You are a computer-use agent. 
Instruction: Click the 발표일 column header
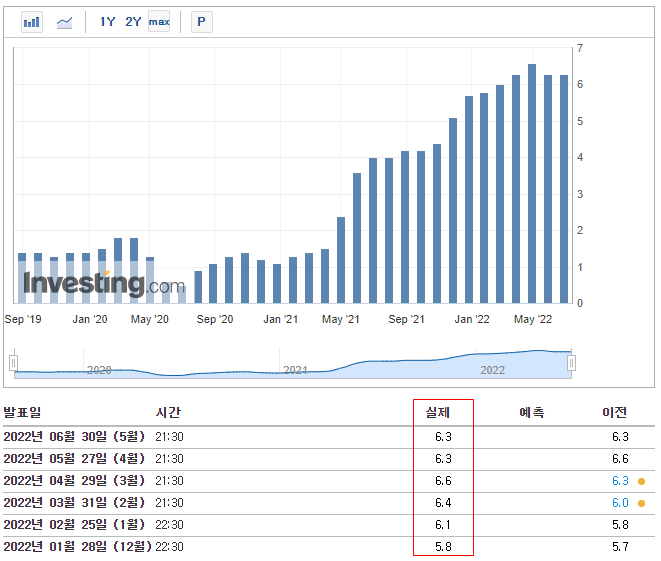(22, 412)
